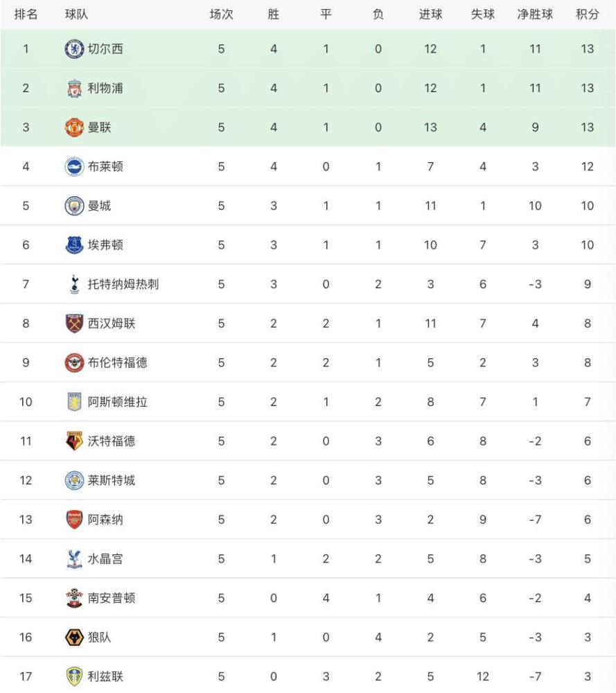Click the Brighton club badge icon
The image size is (616, 693).
[74, 167]
